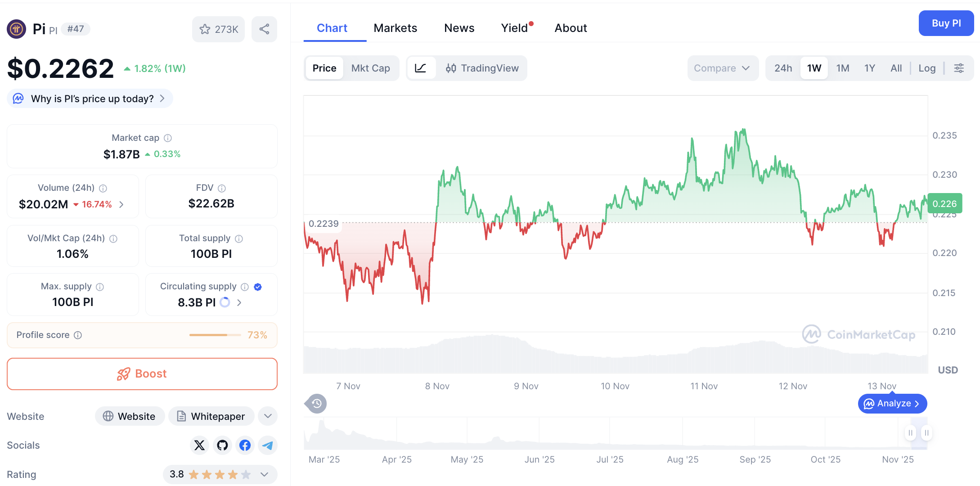The width and height of the screenshot is (980, 486).
Task: Click the Buy PI button
Action: [x=946, y=23]
